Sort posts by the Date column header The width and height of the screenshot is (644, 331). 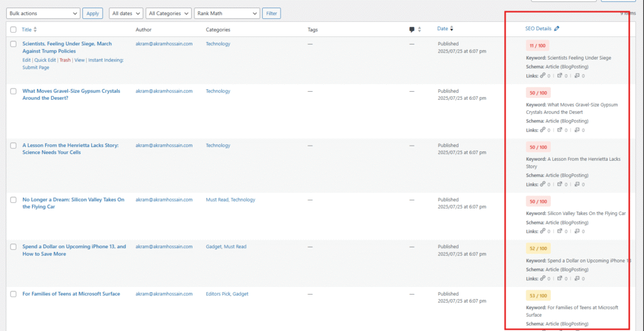click(442, 29)
